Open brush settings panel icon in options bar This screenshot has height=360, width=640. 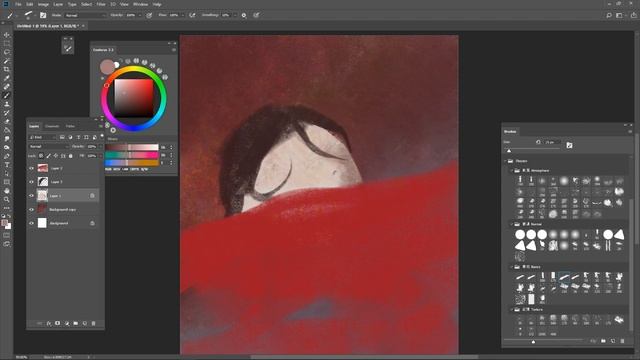pyautogui.click(x=43, y=15)
